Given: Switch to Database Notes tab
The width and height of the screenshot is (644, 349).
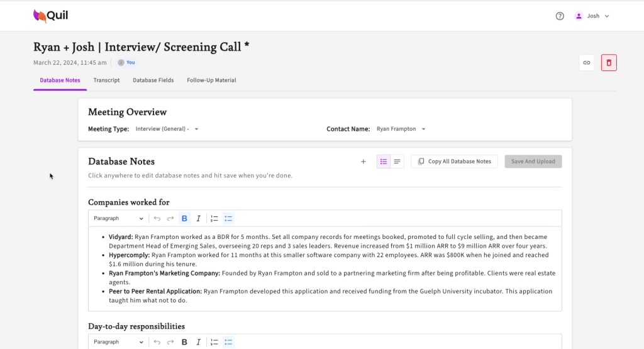Looking at the screenshot, I should pos(60,80).
